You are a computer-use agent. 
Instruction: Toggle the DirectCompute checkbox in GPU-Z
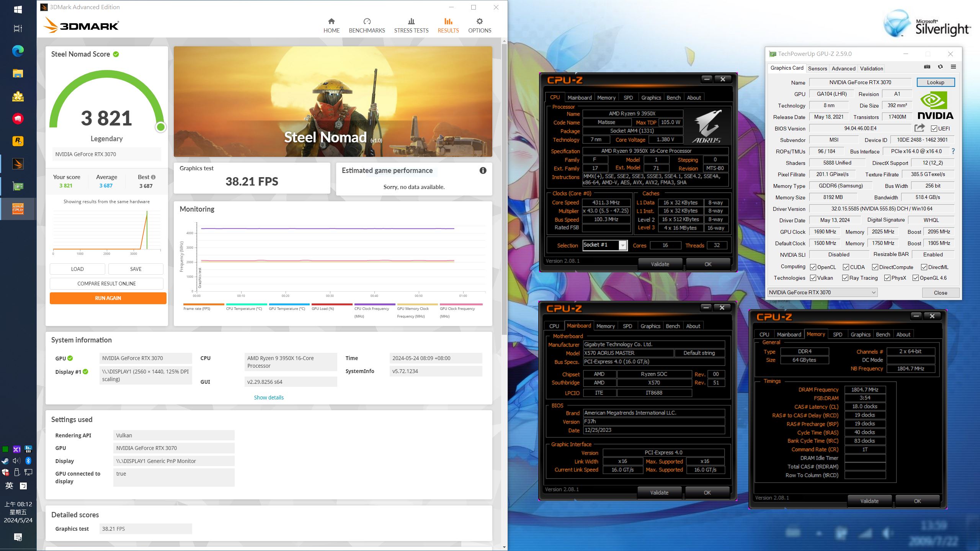pos(875,267)
